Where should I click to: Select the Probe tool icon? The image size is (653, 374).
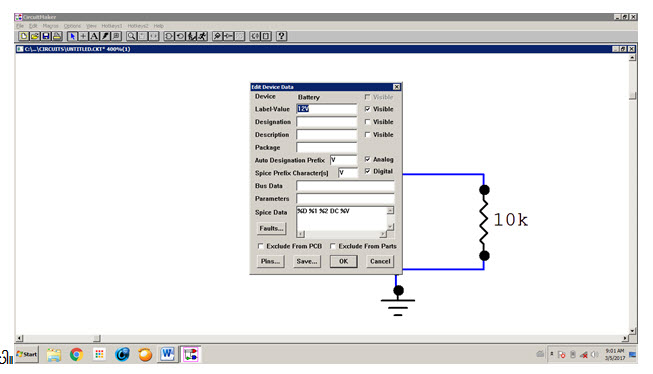tap(217, 36)
